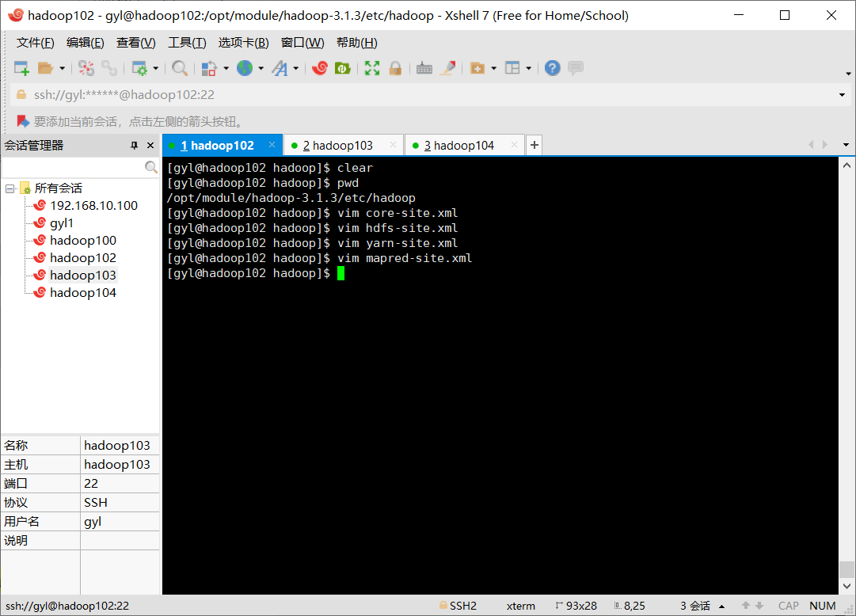Click the folder with plus toolbar icon
The height and width of the screenshot is (616, 856).
tap(477, 68)
